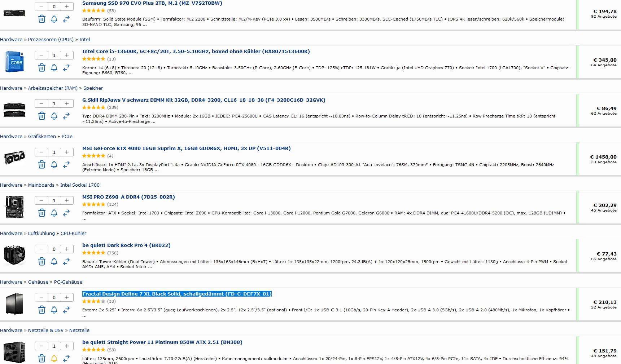Click swap arrows icon for Intel Core i5-13600K
621x364 pixels.
66,67
